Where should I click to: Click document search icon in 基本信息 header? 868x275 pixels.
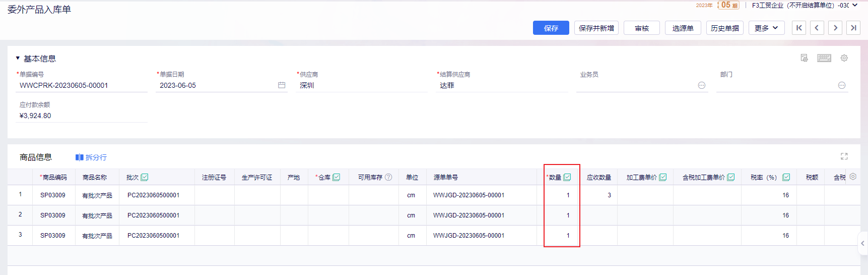[x=804, y=58]
